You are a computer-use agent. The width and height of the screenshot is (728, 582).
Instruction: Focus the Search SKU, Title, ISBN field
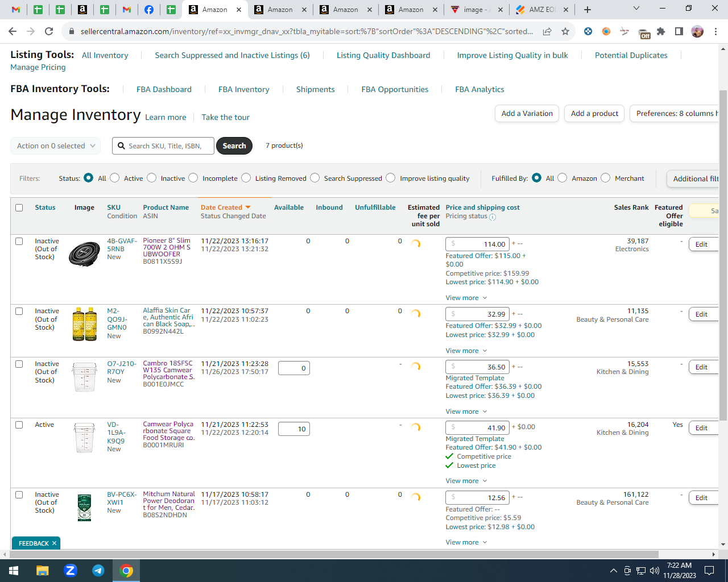(x=163, y=146)
